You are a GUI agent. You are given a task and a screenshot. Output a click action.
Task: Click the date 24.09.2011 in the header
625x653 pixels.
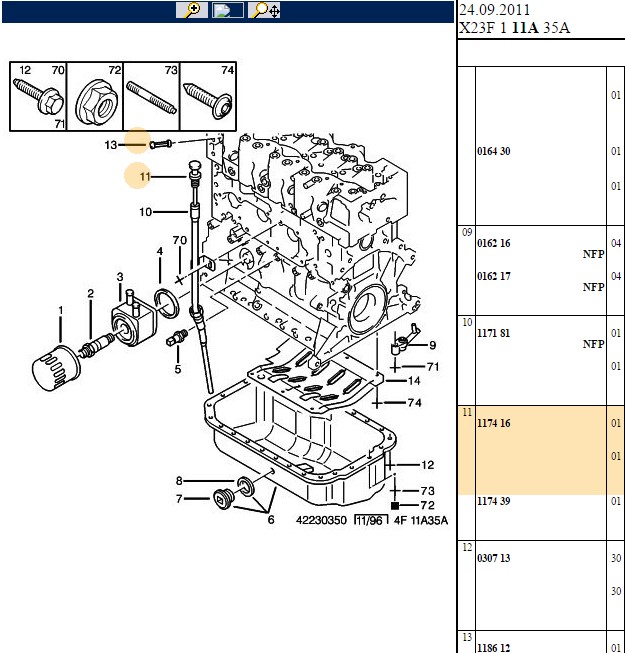(494, 10)
